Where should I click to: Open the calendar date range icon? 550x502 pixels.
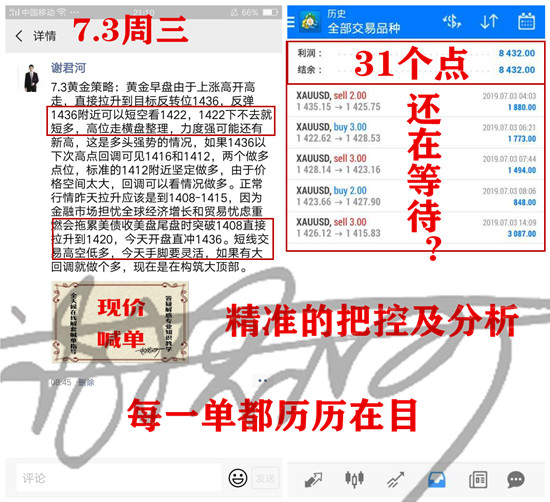526,22
